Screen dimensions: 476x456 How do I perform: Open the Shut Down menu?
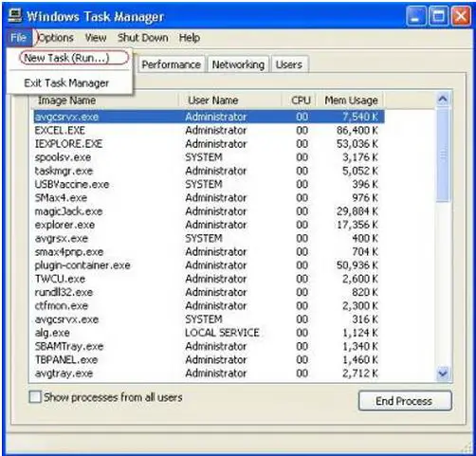pos(143,38)
